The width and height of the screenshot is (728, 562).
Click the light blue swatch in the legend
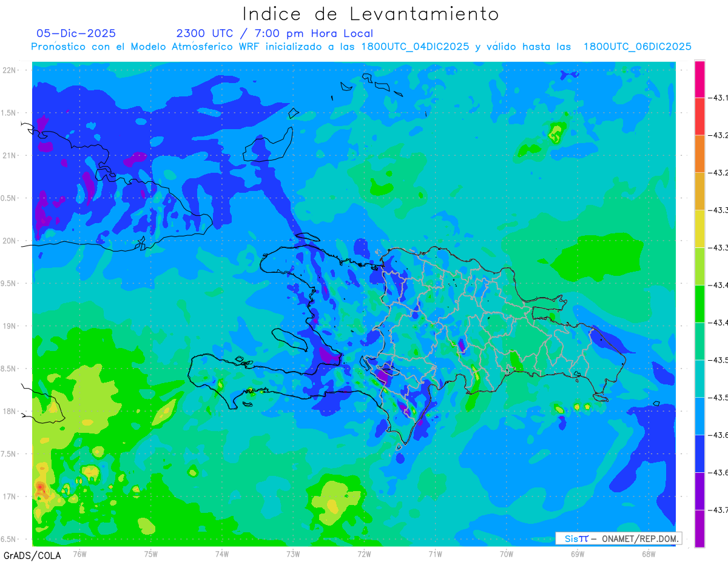click(x=699, y=416)
